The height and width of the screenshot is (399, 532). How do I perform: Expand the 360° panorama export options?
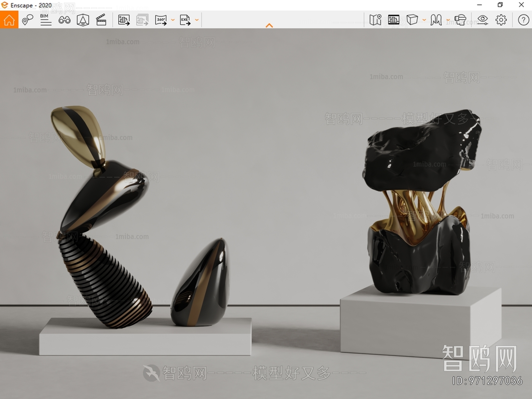point(173,20)
